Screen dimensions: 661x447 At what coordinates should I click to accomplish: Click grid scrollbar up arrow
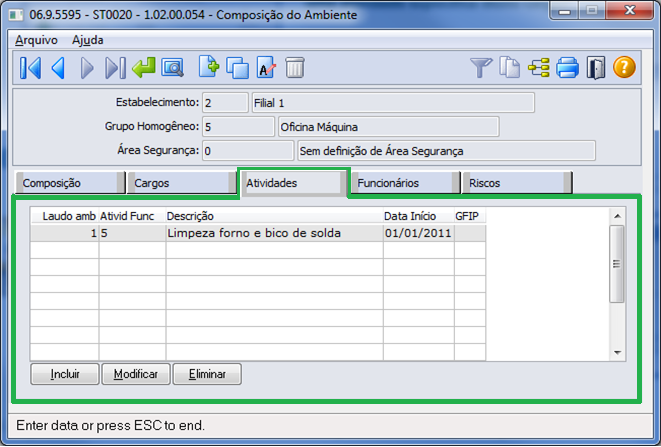click(618, 216)
